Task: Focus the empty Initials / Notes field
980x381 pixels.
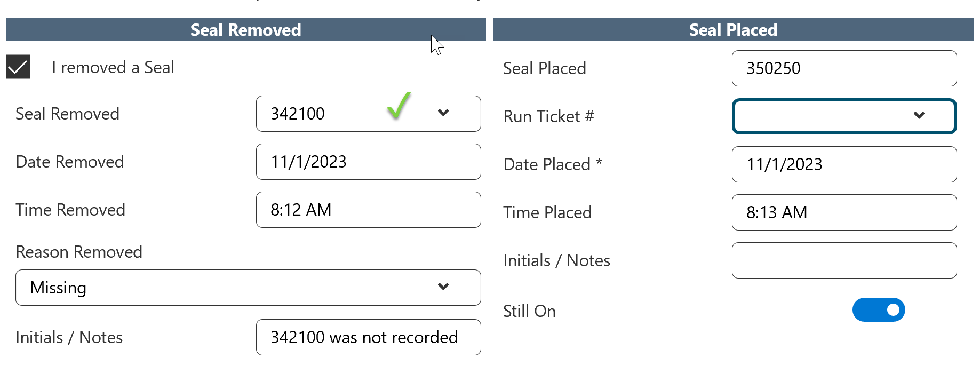Action: [844, 260]
